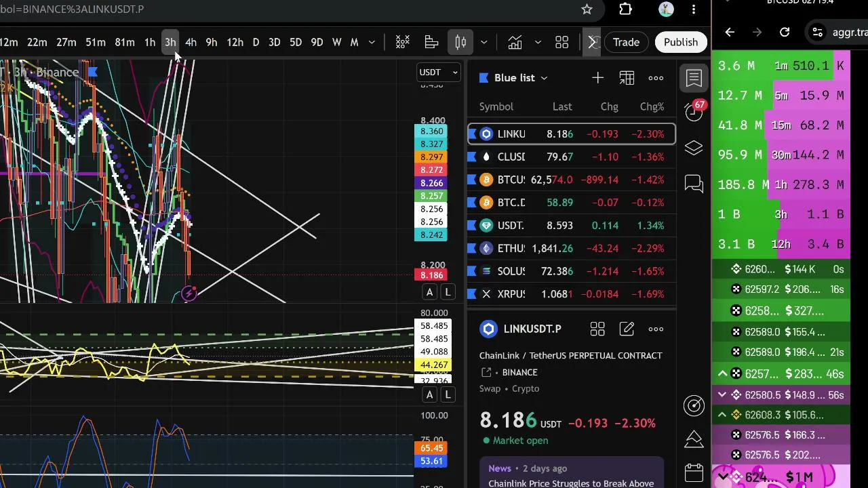This screenshot has width=868, height=488.
Task: Open indicators favorites dropdown arrow
Action: tap(538, 43)
